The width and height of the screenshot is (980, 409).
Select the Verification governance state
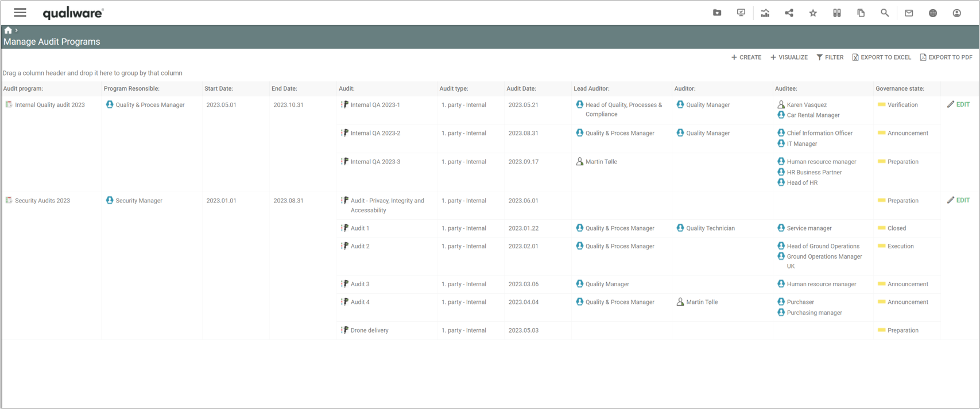[x=902, y=105]
